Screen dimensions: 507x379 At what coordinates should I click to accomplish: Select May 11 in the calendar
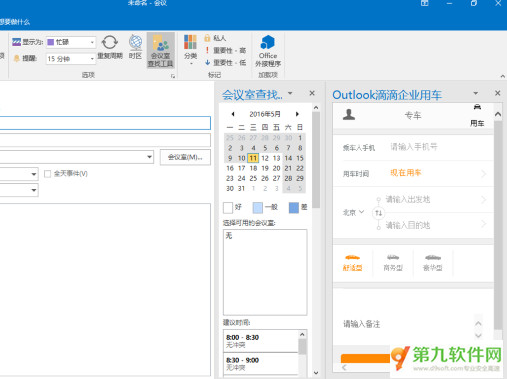253,158
